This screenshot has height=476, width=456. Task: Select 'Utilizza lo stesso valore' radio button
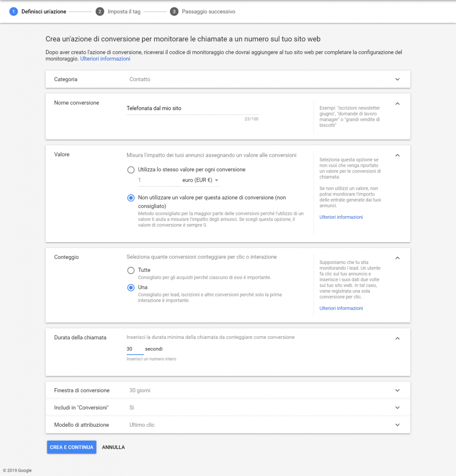[x=131, y=170]
